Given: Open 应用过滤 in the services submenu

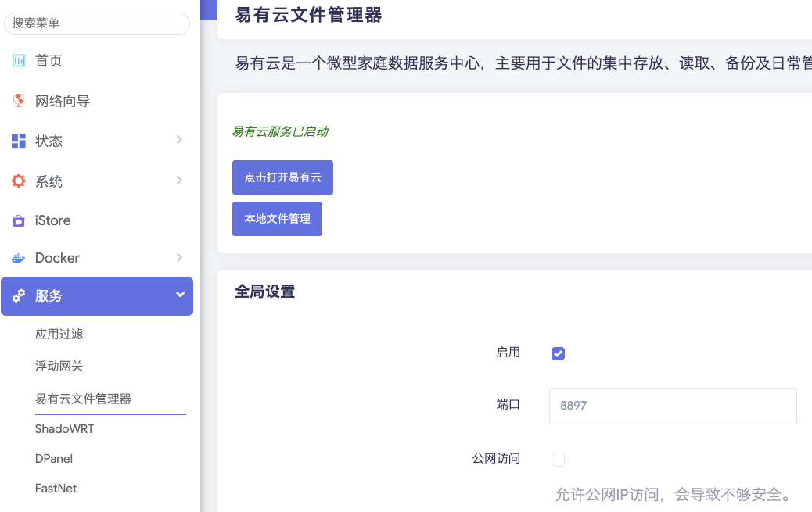Looking at the screenshot, I should coord(59,334).
